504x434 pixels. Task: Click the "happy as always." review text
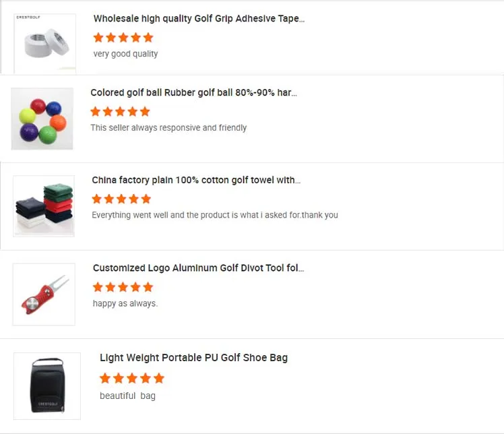point(125,304)
